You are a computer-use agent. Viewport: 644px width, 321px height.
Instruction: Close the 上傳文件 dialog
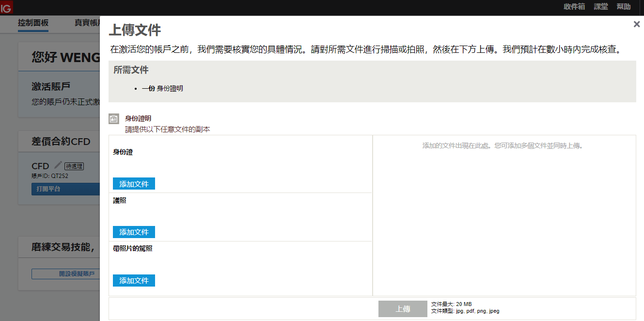(637, 23)
